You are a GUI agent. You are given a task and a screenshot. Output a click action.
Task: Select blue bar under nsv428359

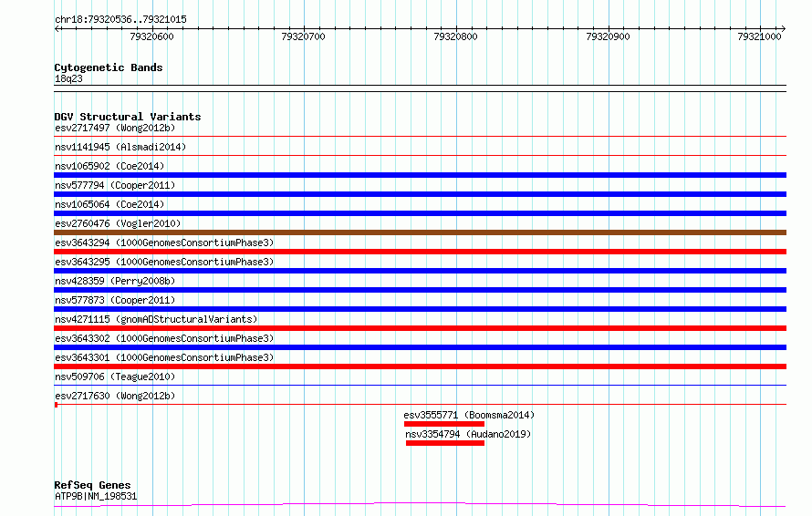[x=420, y=290]
